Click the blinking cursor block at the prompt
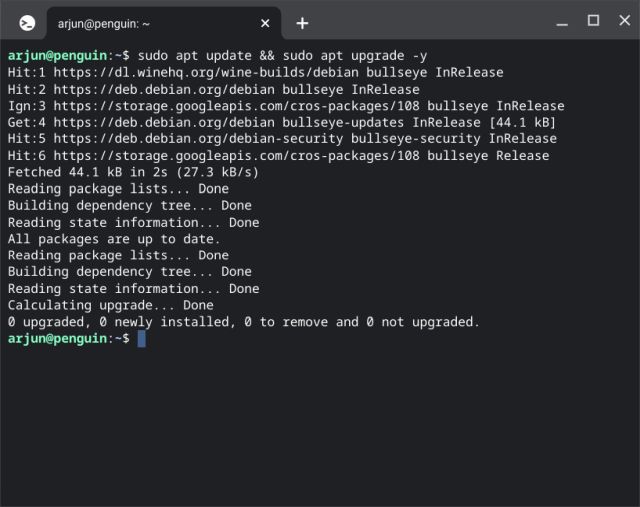640x507 pixels. click(142, 339)
